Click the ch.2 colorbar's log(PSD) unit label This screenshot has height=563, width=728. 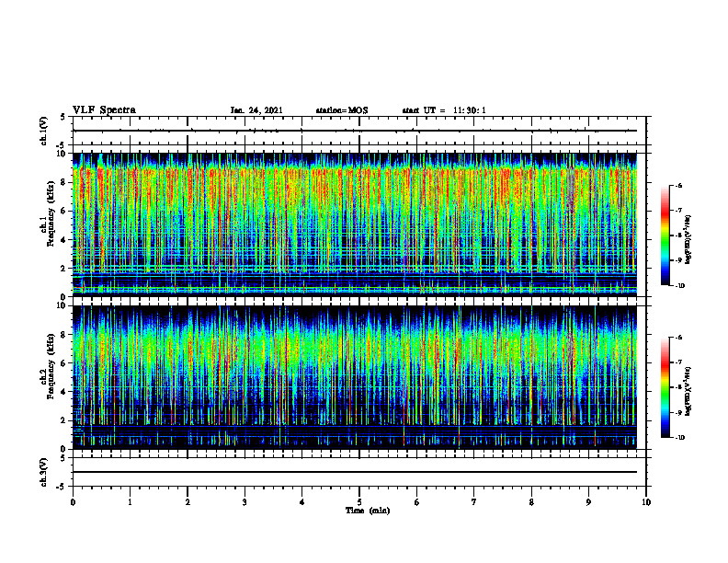688,391
